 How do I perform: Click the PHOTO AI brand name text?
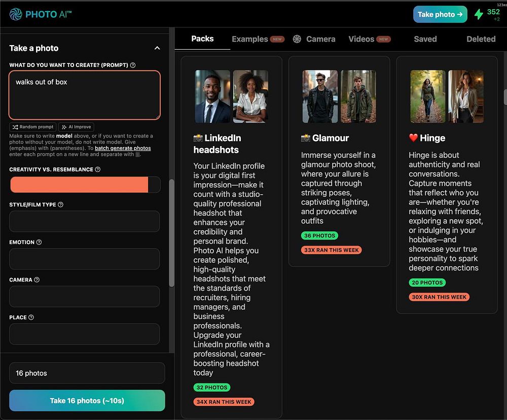[48, 14]
